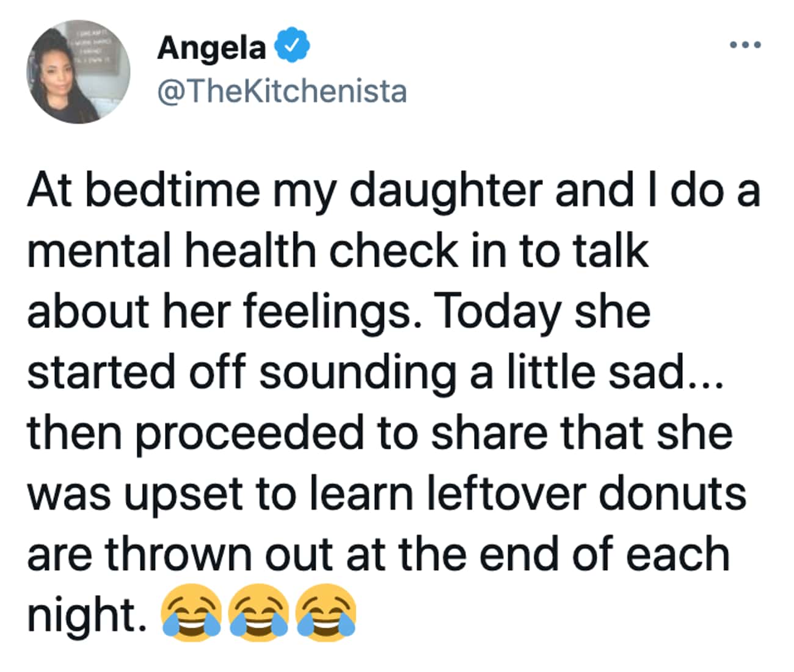
Task: Select the line starting "At bedtime my daughter"
Action: [393, 190]
